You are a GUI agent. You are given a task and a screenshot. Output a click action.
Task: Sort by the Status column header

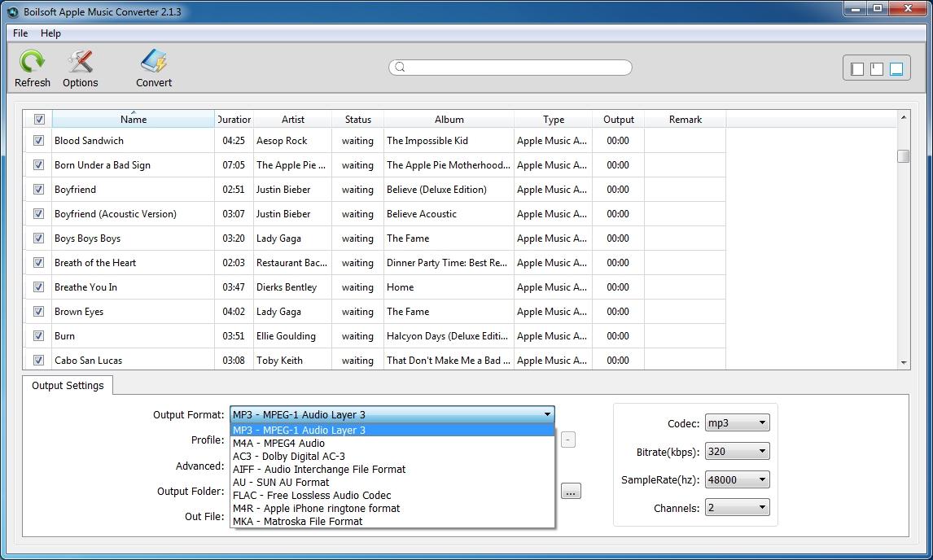click(x=357, y=119)
